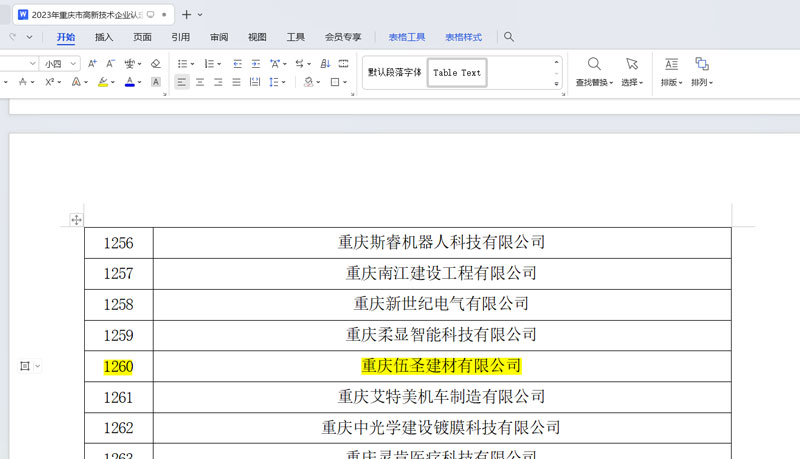Open the 表格工具 tab
Image resolution: width=800 pixels, height=459 pixels.
407,37
